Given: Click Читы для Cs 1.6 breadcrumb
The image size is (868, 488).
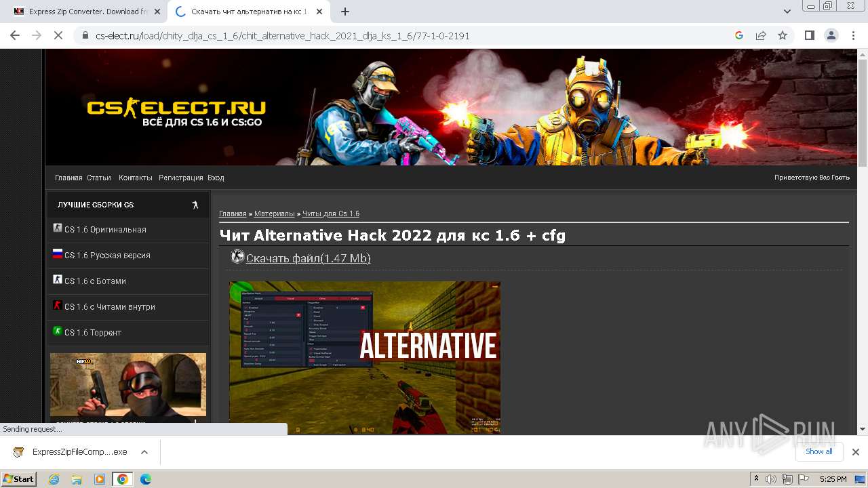Looking at the screenshot, I should pos(331,213).
